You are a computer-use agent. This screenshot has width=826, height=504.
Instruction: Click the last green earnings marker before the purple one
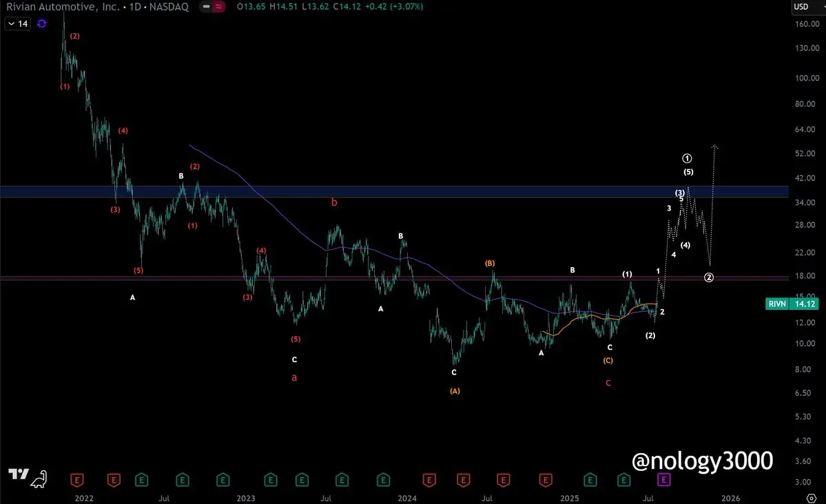click(x=623, y=480)
